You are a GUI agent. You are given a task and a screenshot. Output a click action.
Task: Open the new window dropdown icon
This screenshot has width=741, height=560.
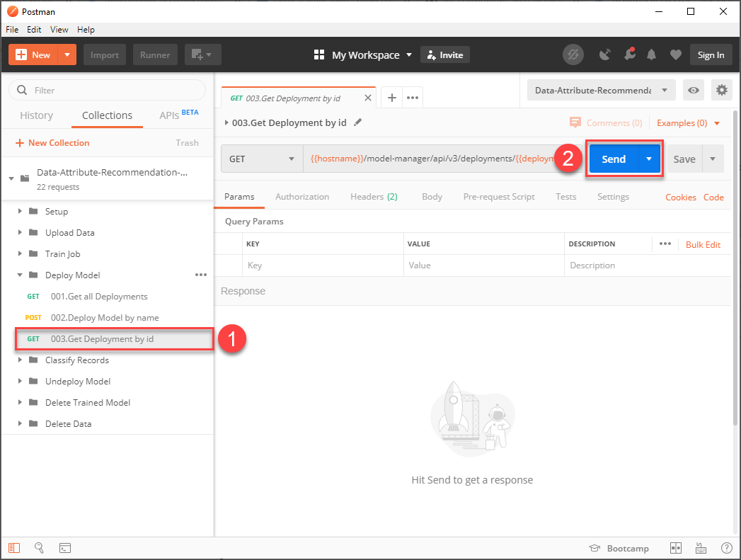(x=202, y=55)
